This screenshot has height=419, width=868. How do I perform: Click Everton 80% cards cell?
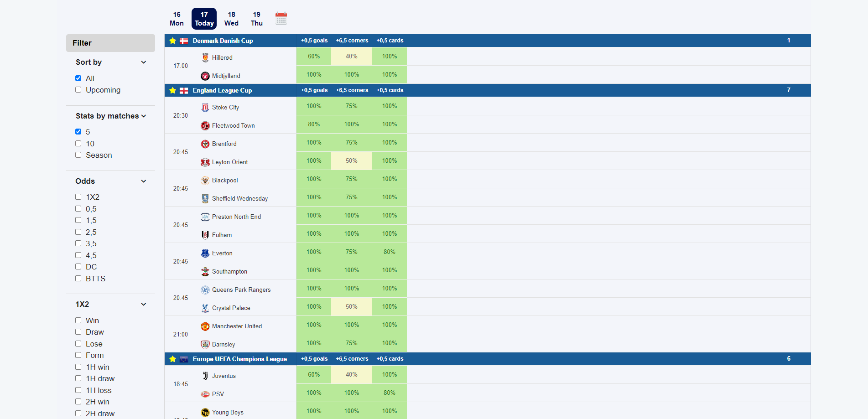(x=390, y=252)
